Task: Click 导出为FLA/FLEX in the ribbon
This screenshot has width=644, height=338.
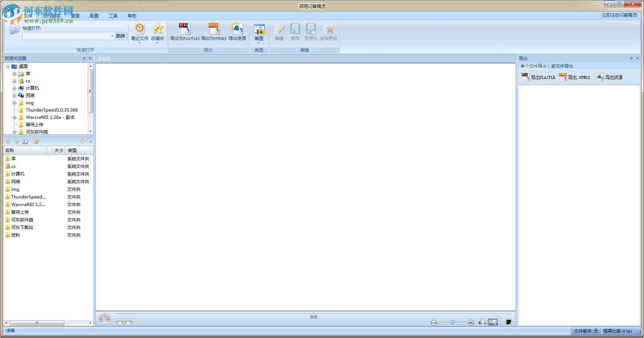Action: [185, 32]
